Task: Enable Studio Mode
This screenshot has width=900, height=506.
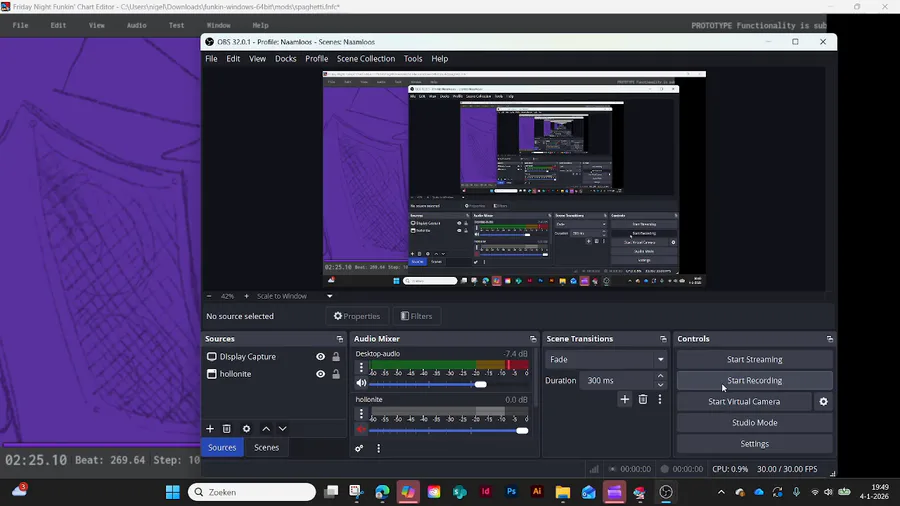Action: [x=754, y=423]
